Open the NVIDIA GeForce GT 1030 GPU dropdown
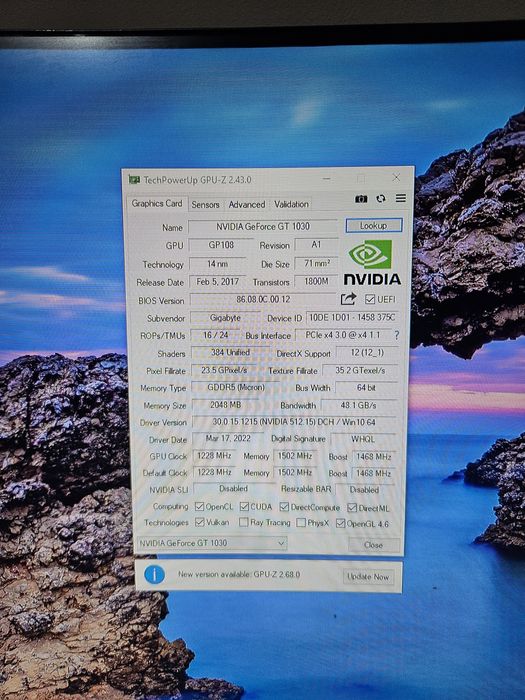 [x=212, y=543]
